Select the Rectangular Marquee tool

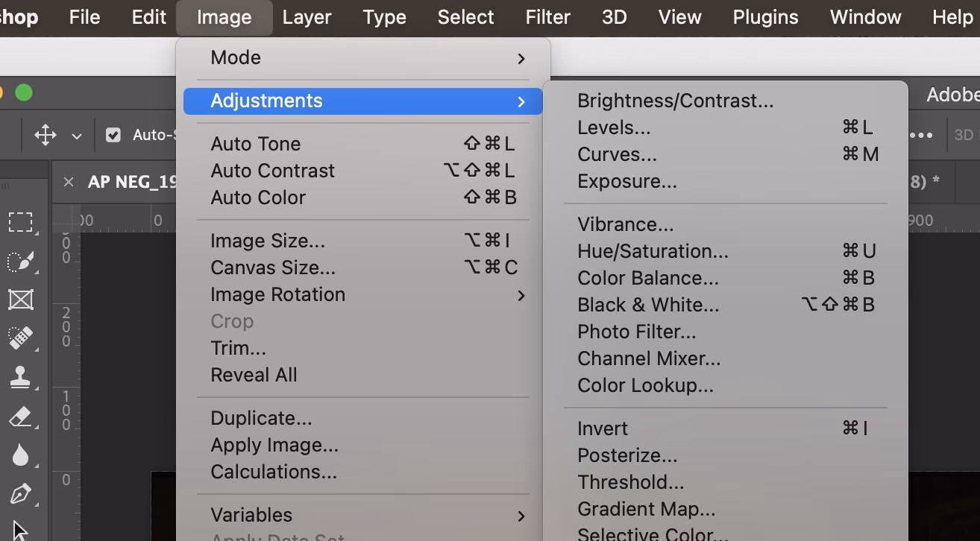pyautogui.click(x=19, y=221)
